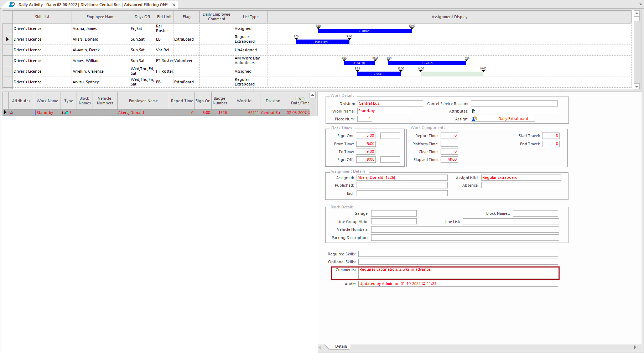Click the AssignListId field showing Regular Extraboard
644x353 pixels.
coord(521,177)
